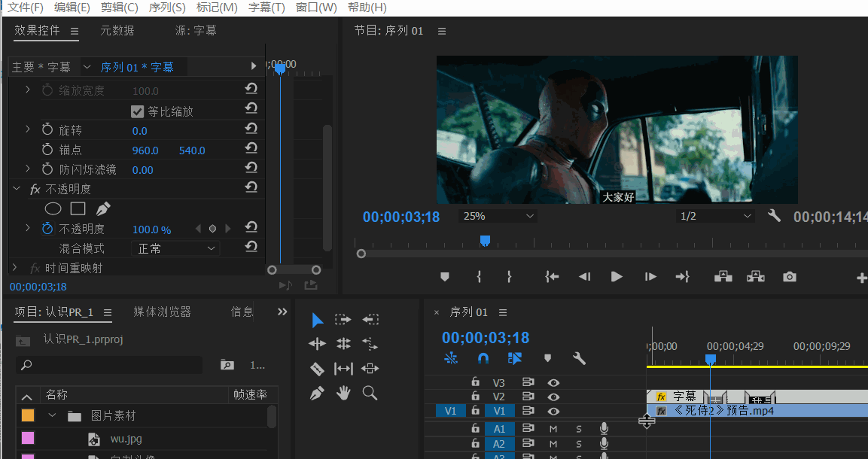Click the program monitor playhead
Screen dimensions: 868x459
485,241
